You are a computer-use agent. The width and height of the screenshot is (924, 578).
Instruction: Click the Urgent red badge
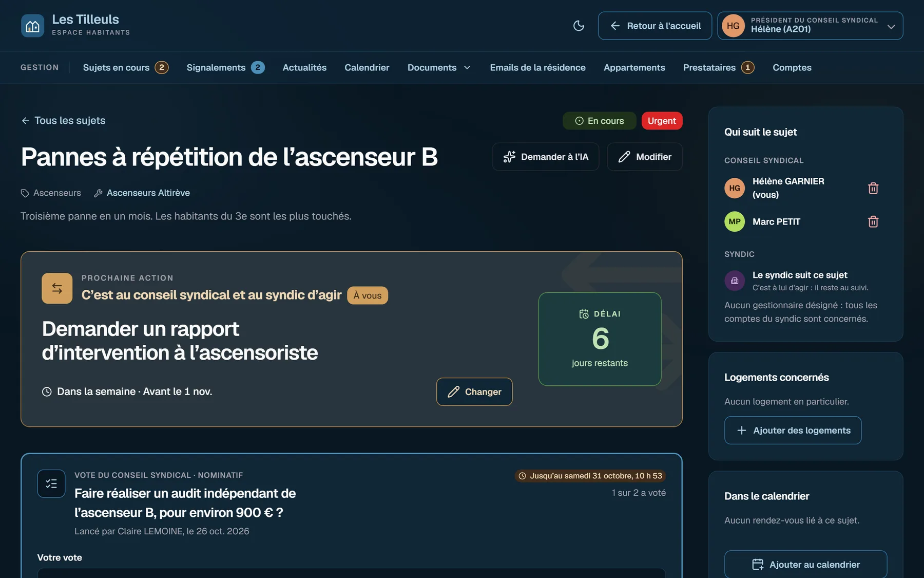(x=662, y=121)
